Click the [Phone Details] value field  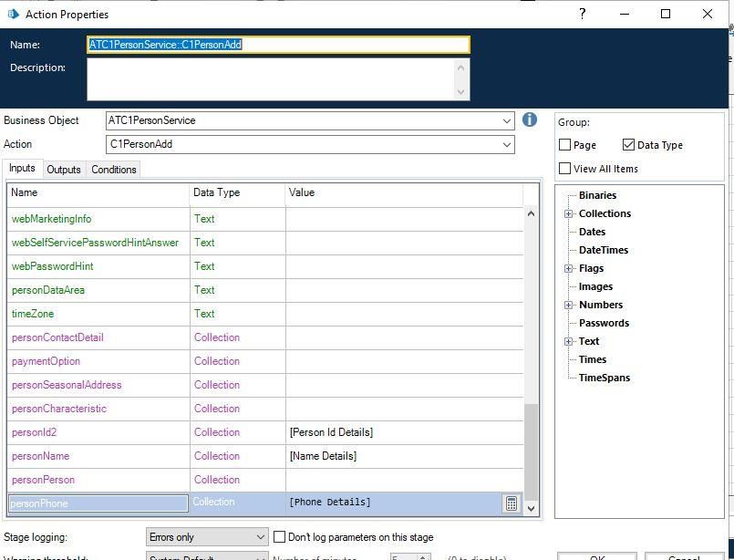(396, 503)
